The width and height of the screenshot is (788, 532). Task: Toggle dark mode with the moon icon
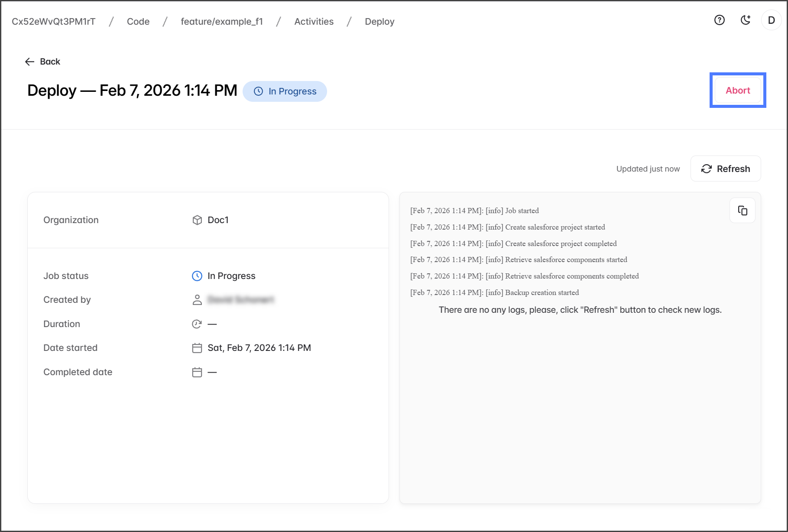745,20
